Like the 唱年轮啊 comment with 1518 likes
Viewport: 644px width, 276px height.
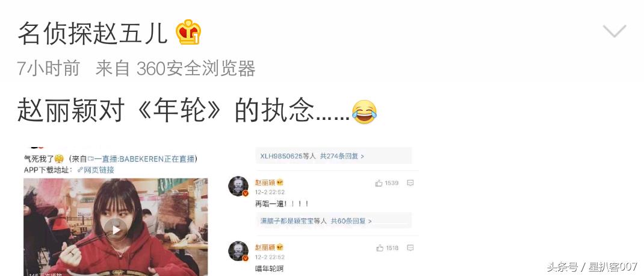point(387,248)
